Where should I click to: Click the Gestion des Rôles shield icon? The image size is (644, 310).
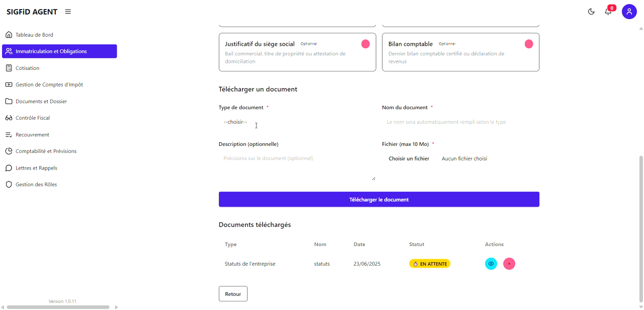pos(9,185)
